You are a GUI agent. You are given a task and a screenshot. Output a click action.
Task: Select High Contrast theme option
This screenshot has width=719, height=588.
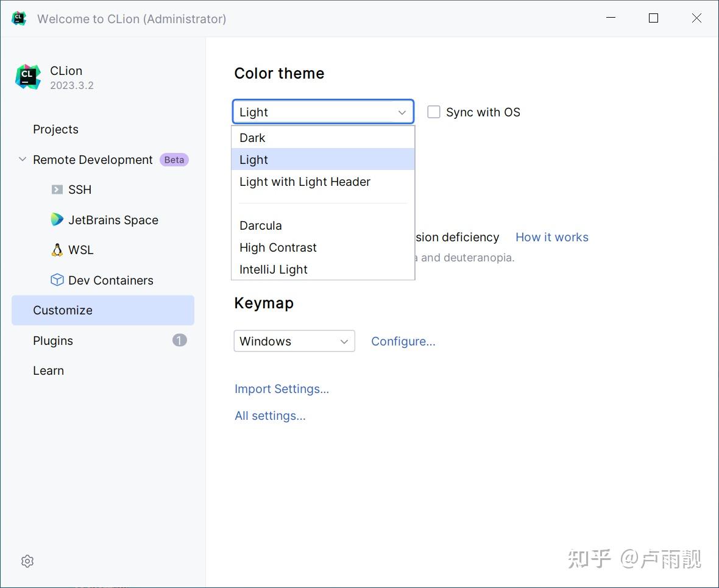[x=278, y=247]
